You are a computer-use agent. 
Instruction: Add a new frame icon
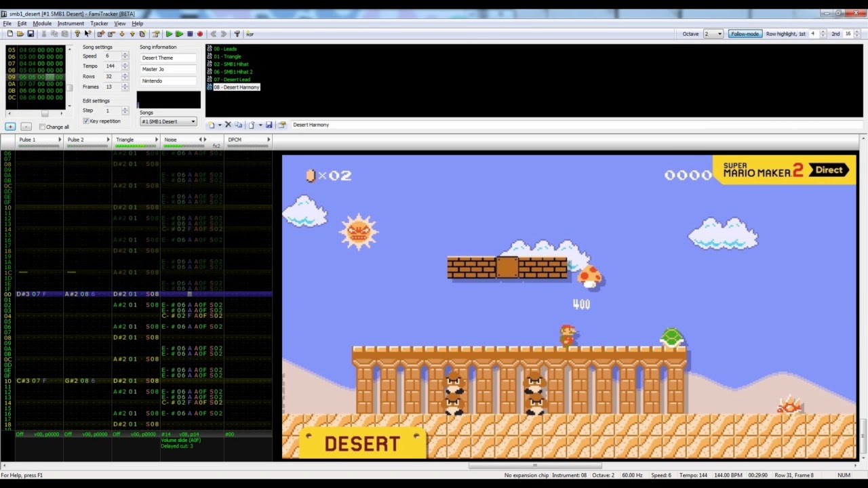pos(101,34)
